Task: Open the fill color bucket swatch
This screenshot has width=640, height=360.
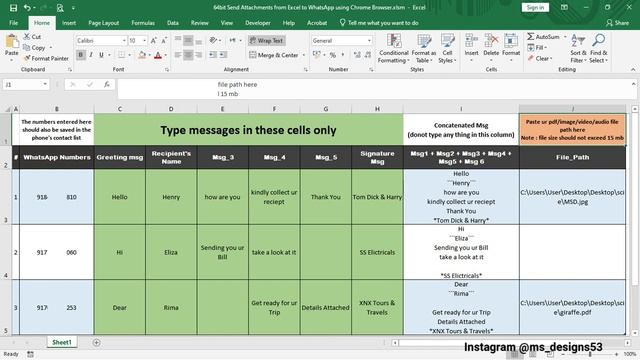Action: point(142,55)
